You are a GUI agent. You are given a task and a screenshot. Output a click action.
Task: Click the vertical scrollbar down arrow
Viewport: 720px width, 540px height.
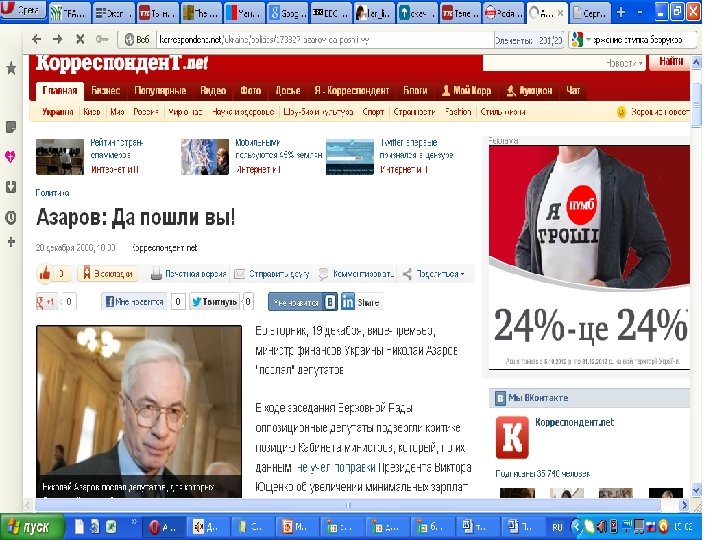pos(696,490)
